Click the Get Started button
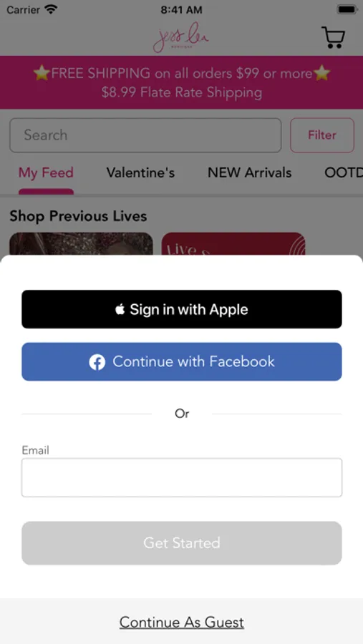 pos(182,543)
